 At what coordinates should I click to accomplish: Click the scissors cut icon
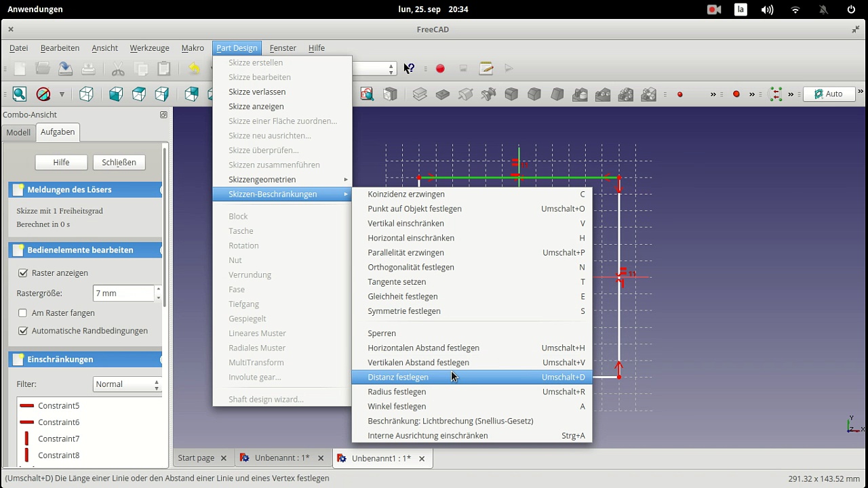pyautogui.click(x=118, y=68)
